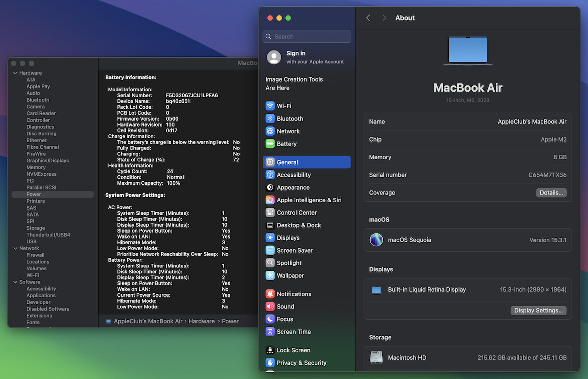Open the Spotlight icon

point(270,263)
